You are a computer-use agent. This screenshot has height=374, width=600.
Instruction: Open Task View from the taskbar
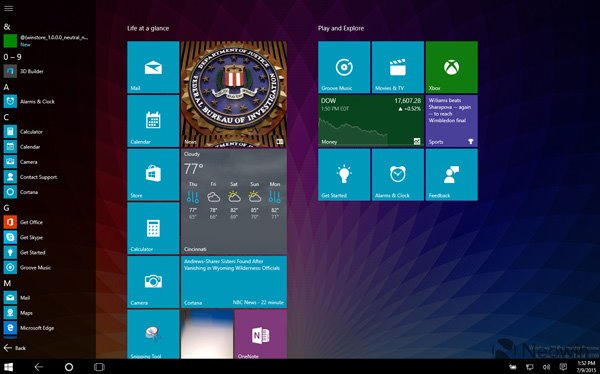[99, 367]
